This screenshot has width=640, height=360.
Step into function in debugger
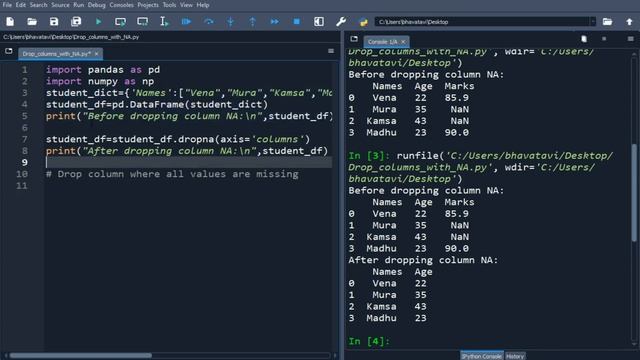pyautogui.click(x=231, y=22)
